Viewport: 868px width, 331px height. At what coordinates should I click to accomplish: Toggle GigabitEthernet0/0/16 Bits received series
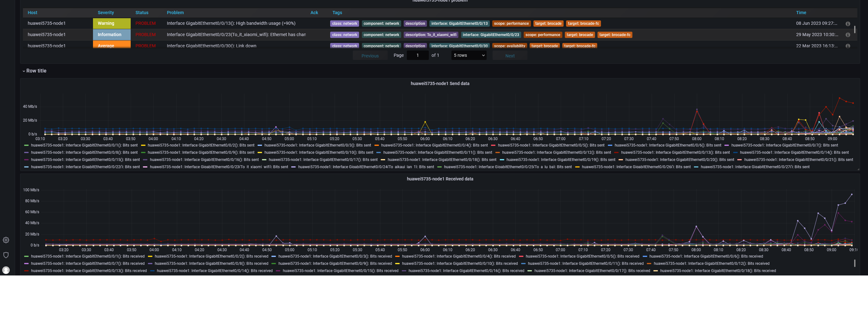[466, 271]
